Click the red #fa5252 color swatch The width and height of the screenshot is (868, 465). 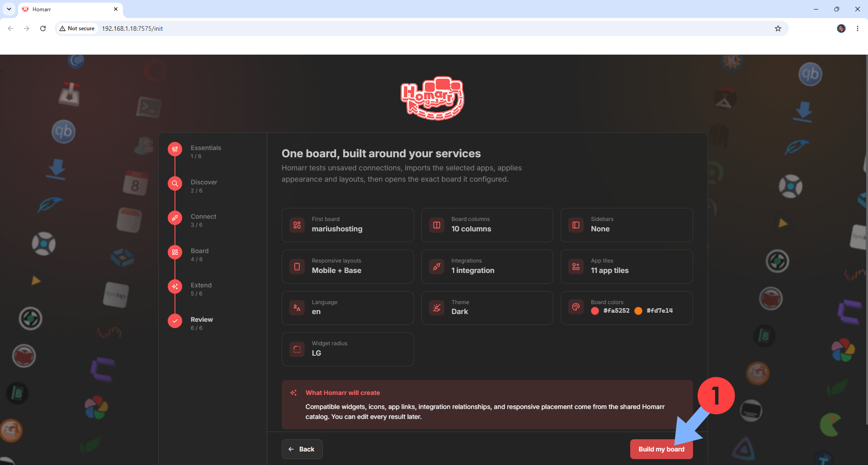(x=595, y=311)
